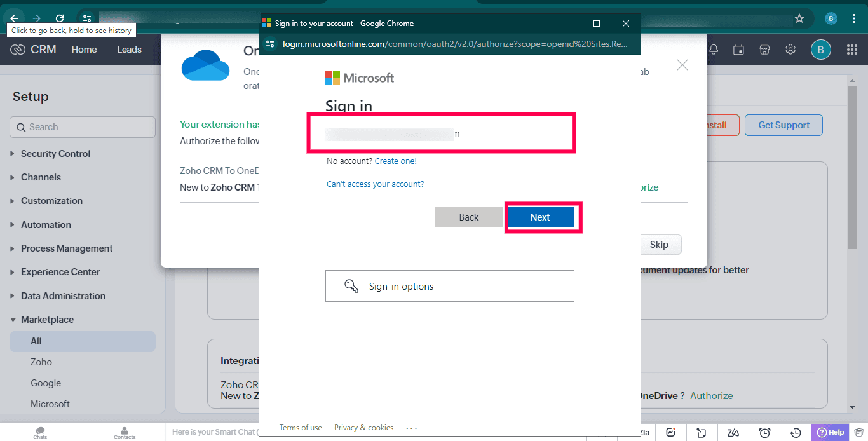Click the key icon in Sign-in options

pos(351,286)
